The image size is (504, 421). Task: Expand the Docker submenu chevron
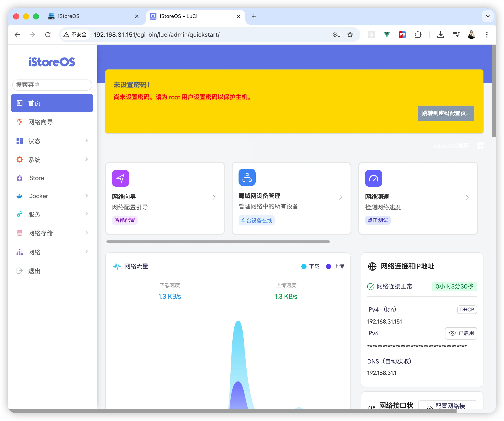coord(87,196)
